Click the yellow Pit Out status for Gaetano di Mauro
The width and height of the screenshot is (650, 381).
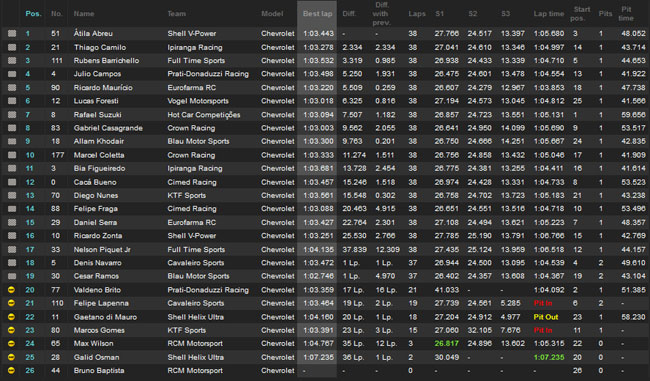[546, 317]
